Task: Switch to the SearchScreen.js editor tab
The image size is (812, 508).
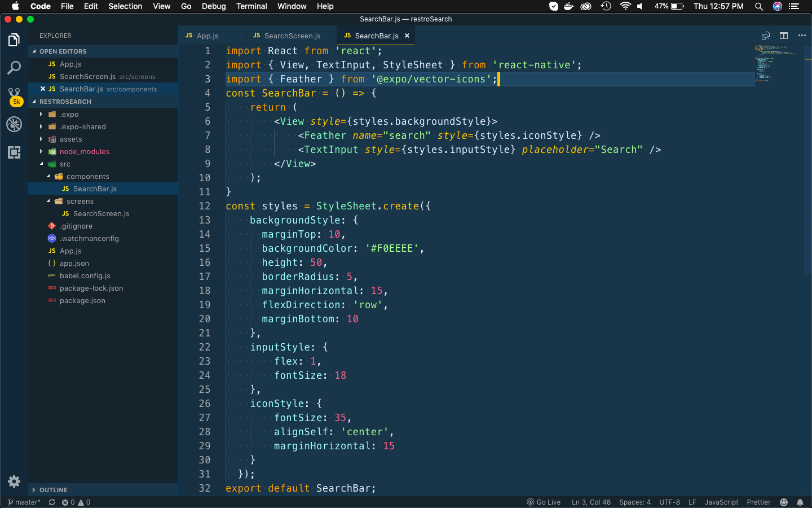Action: [291, 36]
